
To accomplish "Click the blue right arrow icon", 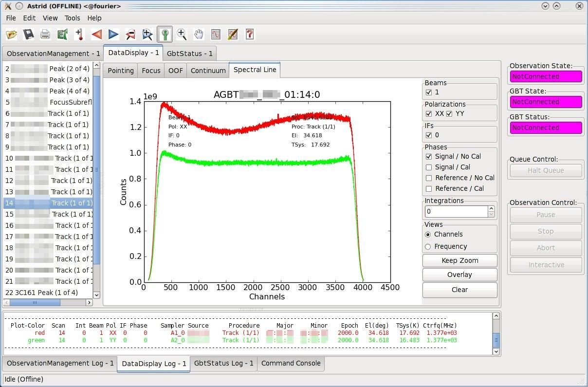I will pos(113,34).
